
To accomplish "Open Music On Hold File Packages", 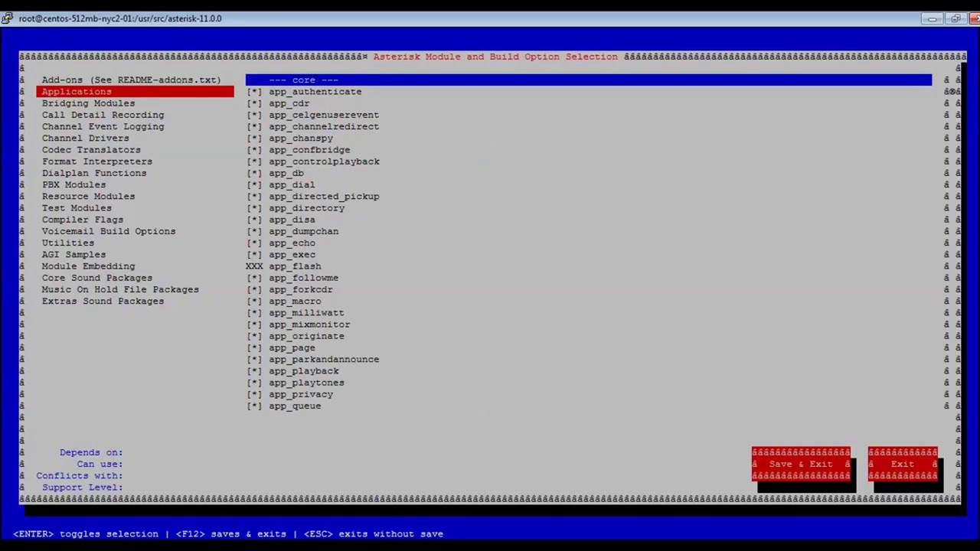I will coord(120,289).
